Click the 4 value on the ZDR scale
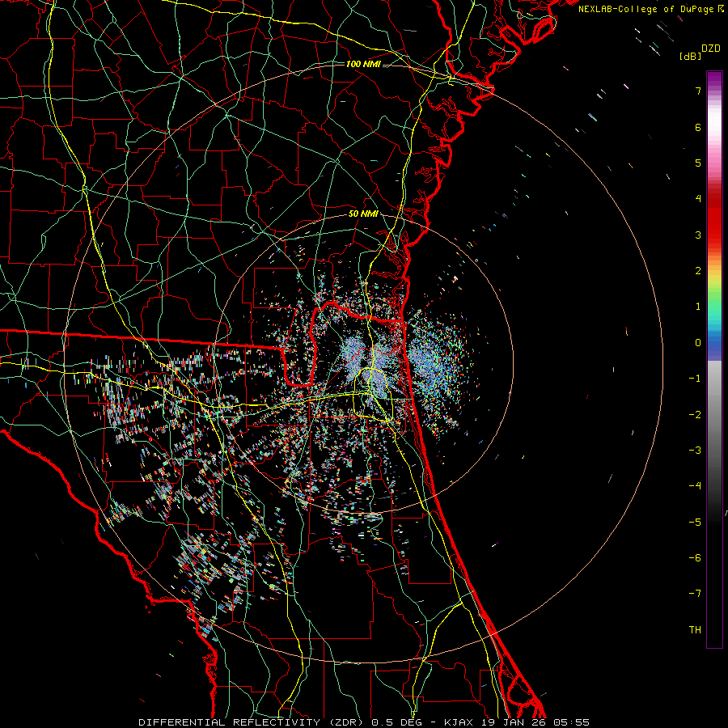This screenshot has width=728, height=728. point(698,199)
